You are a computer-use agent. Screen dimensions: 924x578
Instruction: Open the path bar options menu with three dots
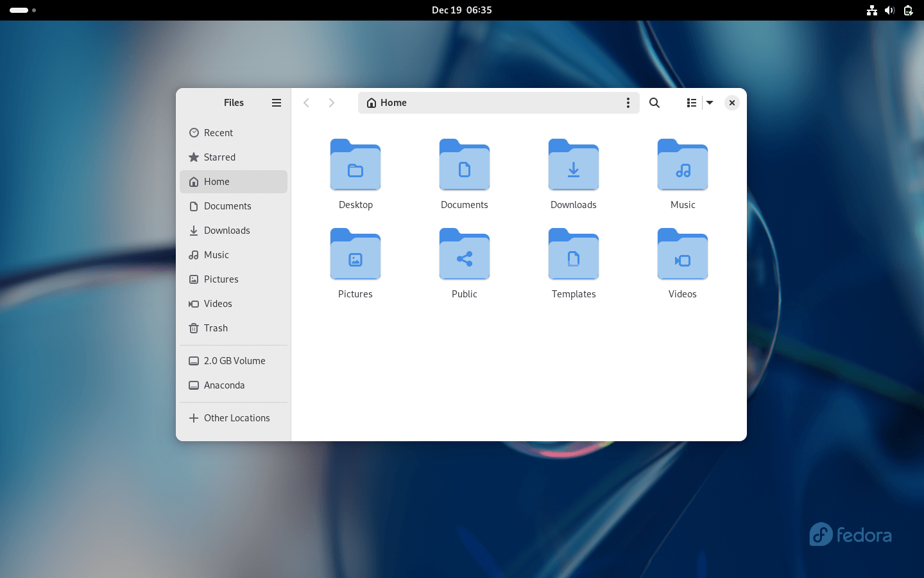(x=628, y=103)
